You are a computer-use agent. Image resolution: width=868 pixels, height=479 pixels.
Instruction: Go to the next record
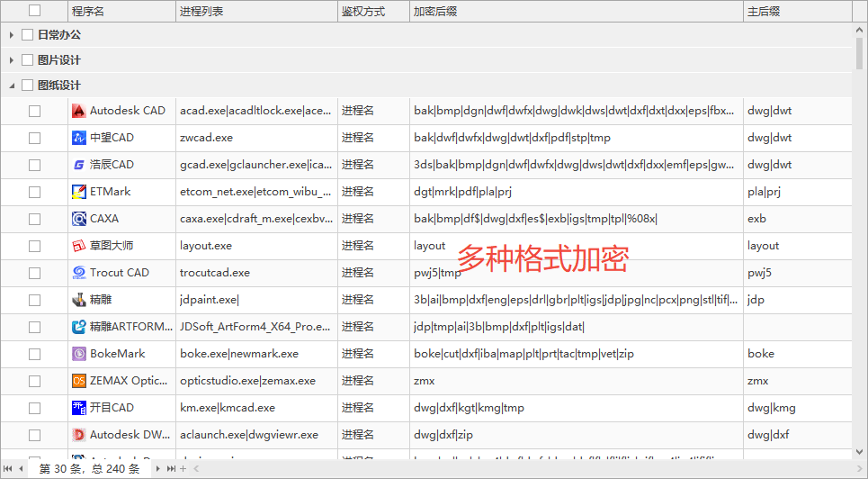pyautogui.click(x=158, y=469)
